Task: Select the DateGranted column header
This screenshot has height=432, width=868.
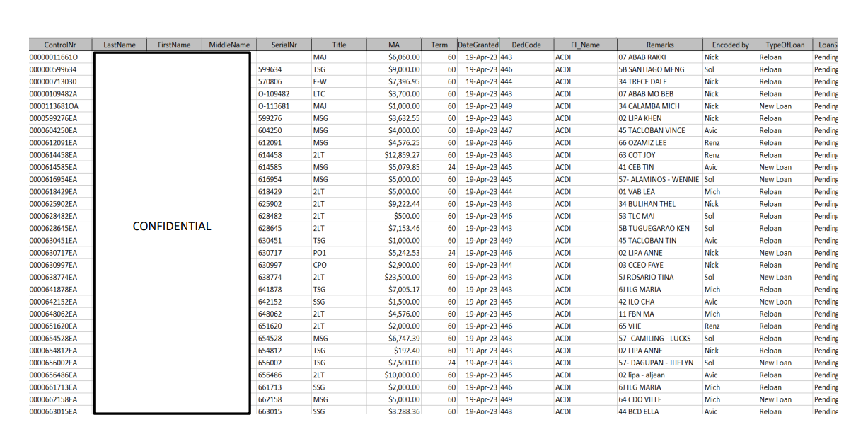Action: coord(478,45)
